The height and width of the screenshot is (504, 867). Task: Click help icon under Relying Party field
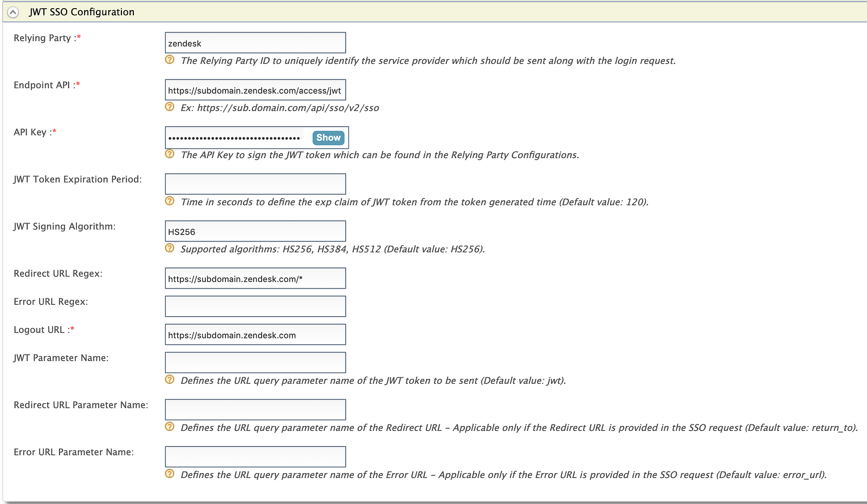point(170,60)
